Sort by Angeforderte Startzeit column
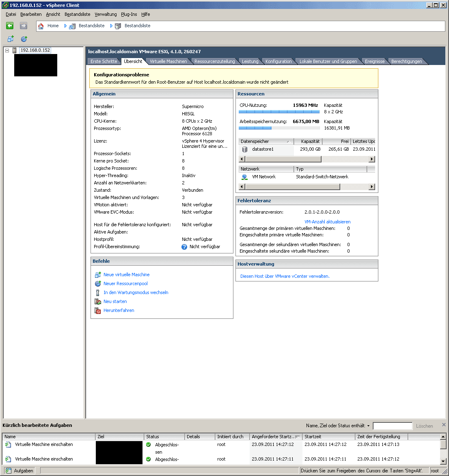 [x=276, y=437]
